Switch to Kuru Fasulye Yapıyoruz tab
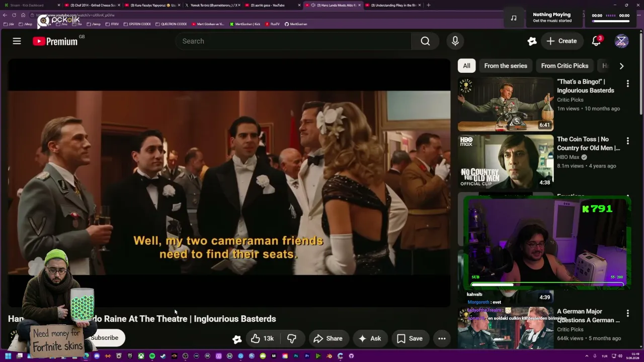Screen dimensions: 644x362 (152, 5)
